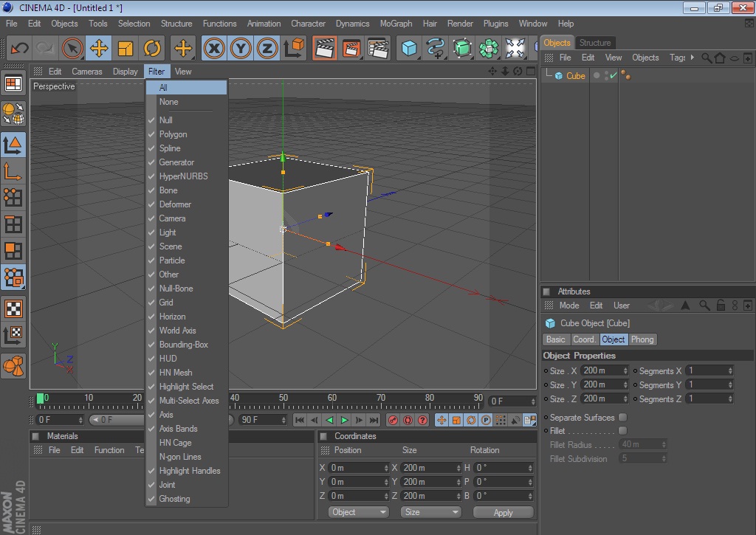The image size is (756, 535).
Task: Open the Object coordinates dropdown
Action: click(358, 512)
